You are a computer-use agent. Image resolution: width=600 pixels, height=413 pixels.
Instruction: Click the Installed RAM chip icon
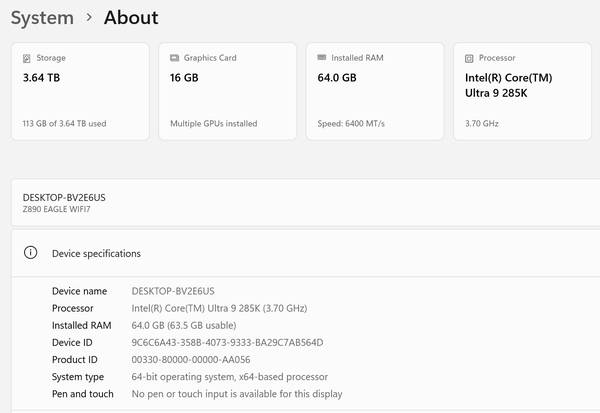[x=322, y=58]
